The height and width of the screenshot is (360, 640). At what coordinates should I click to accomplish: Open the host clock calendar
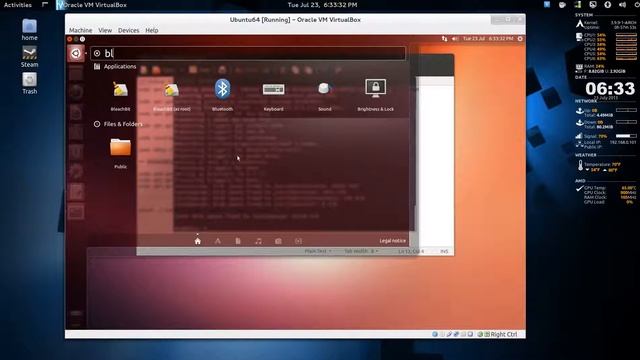(322, 5)
